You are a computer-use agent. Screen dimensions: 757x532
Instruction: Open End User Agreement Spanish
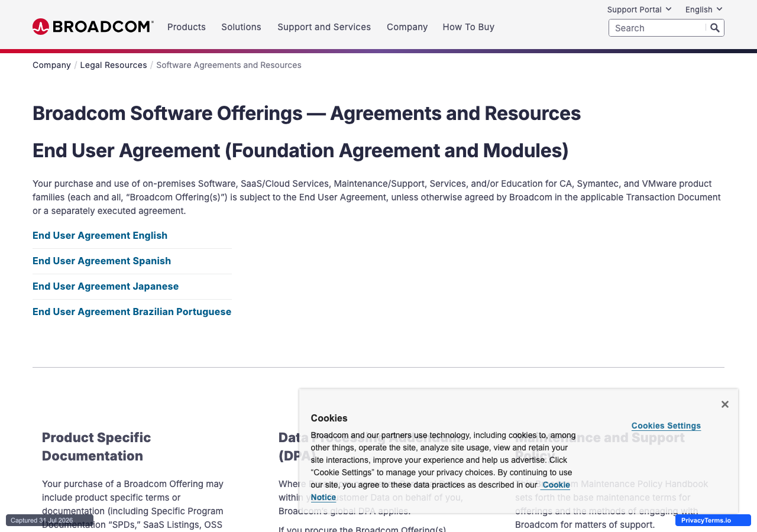coord(102,261)
